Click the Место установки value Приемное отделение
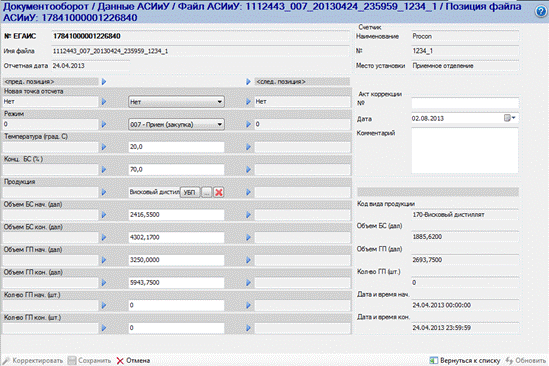549x366 pixels. 443,66
